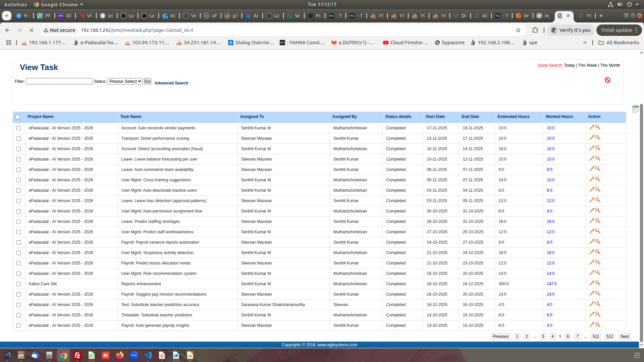Expand the Chrome tab search dropdown

point(7,16)
